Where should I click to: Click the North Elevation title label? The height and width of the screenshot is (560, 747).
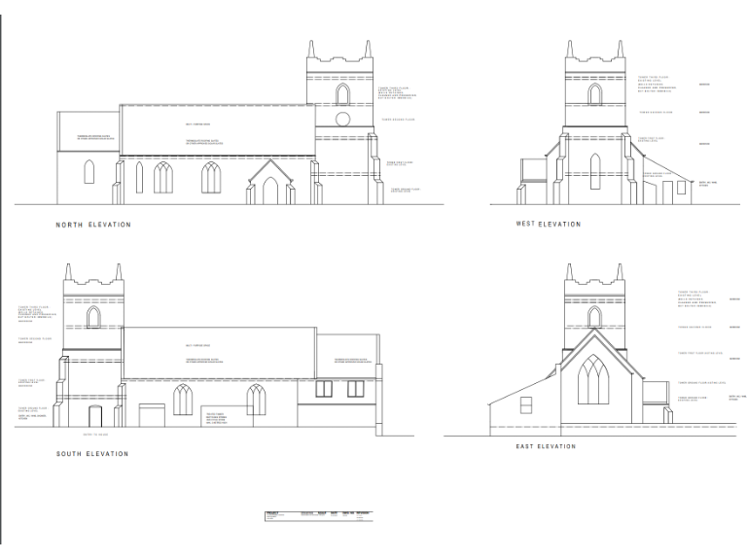(92, 225)
